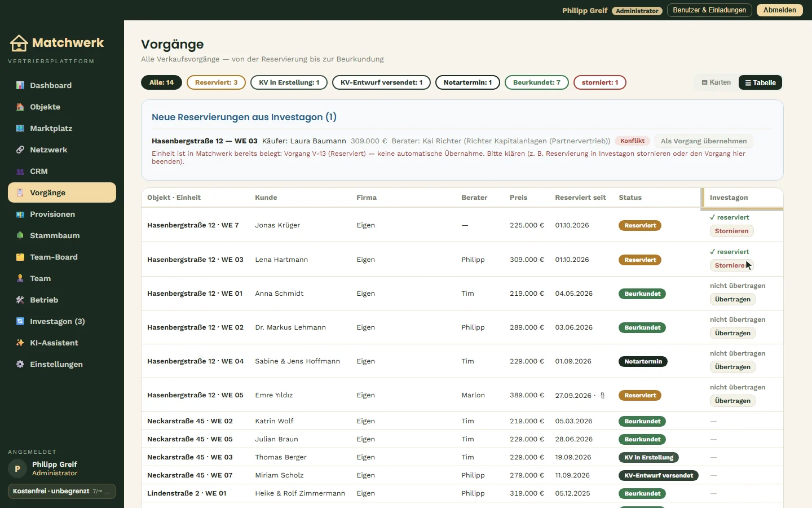Viewport: 812px width, 508px height.
Task: Filter by KV-Entwurf versendet: 1
Action: pyautogui.click(x=382, y=82)
